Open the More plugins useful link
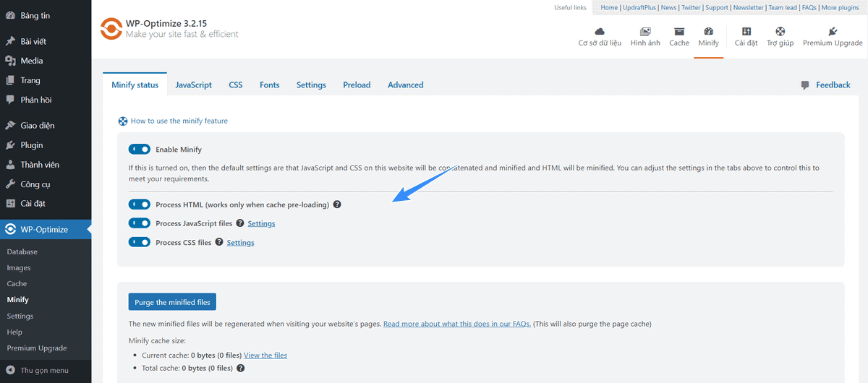 (x=839, y=7)
